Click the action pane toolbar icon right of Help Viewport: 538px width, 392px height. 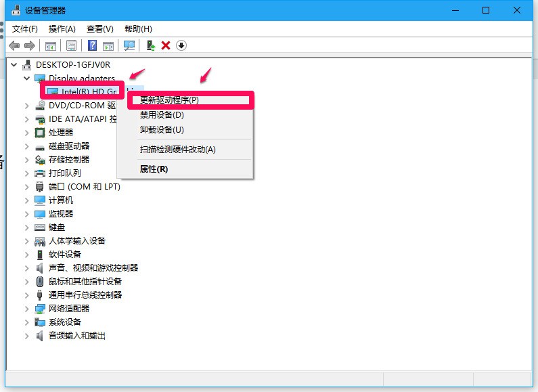108,45
